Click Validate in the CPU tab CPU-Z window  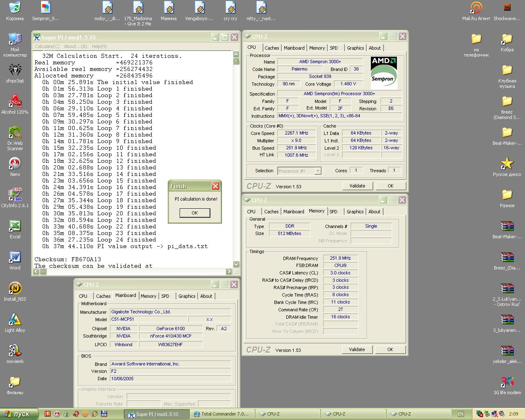click(357, 186)
